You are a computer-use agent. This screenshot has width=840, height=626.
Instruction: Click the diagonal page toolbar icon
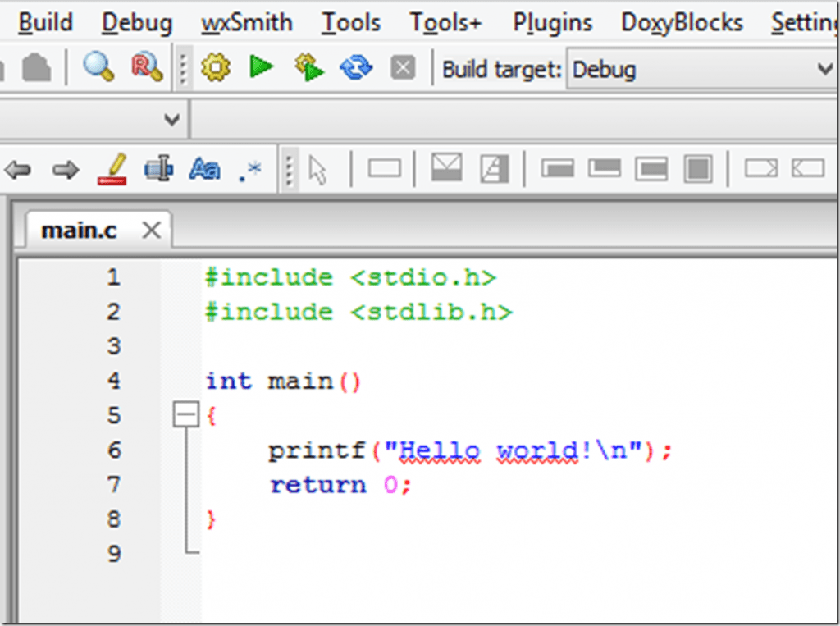[x=495, y=169]
